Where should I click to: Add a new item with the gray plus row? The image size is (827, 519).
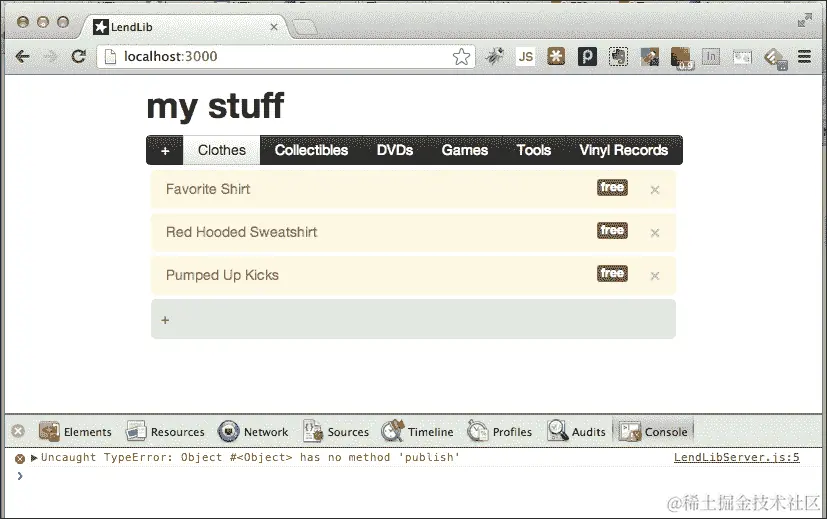click(x=413, y=319)
